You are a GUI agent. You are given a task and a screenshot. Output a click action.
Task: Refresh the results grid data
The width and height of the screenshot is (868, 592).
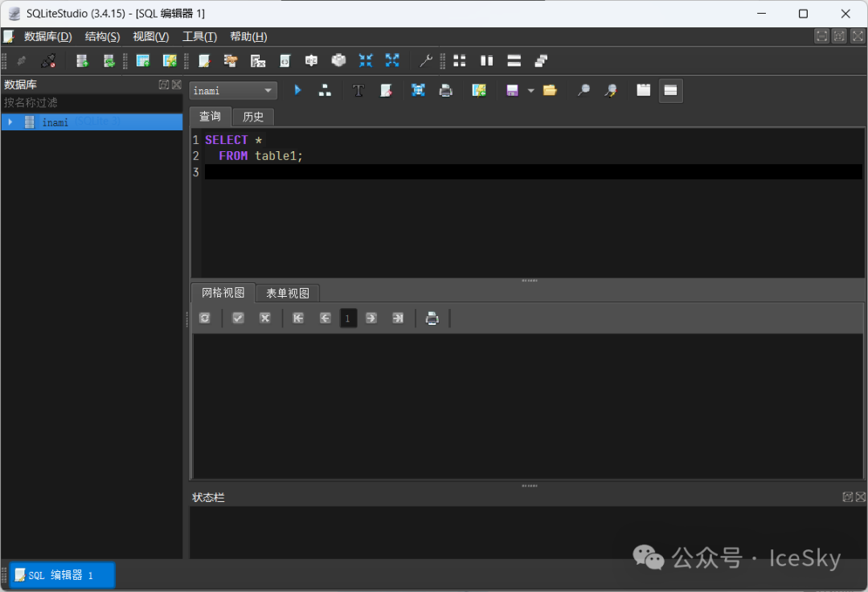205,319
